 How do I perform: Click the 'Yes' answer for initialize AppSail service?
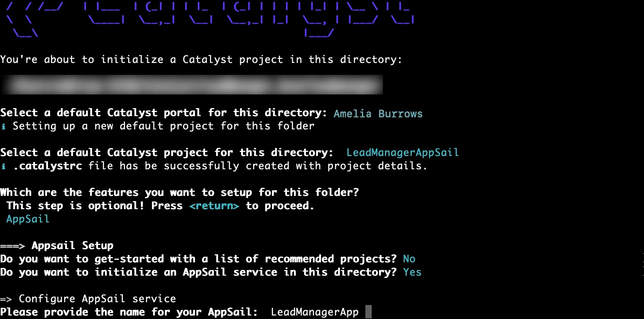(412, 272)
